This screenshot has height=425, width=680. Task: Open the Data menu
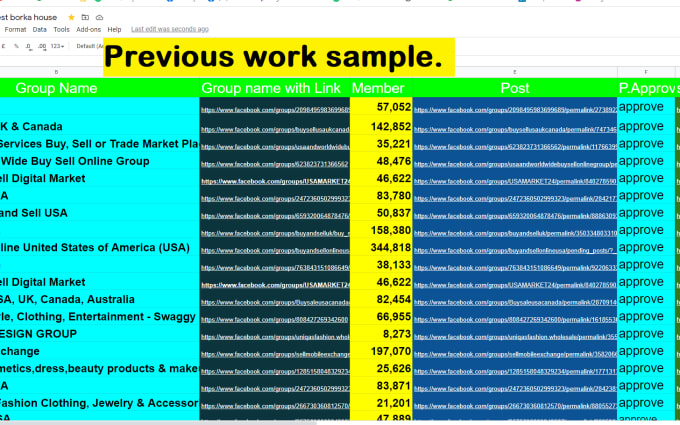pos(39,29)
